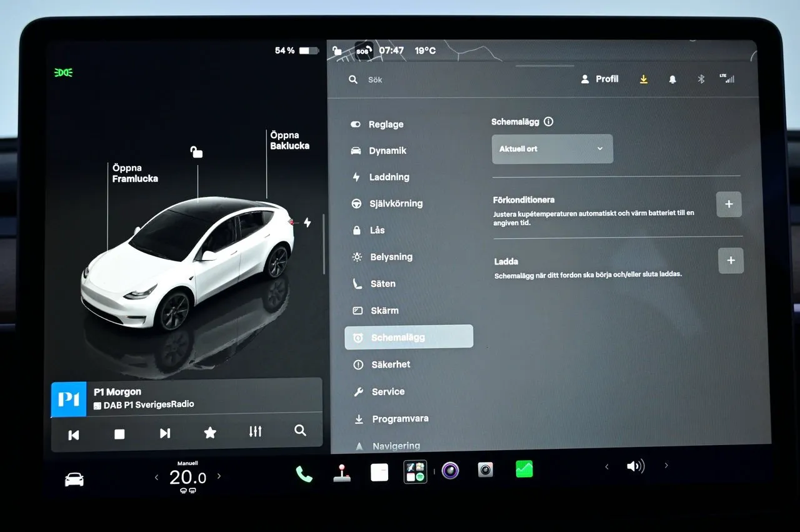The width and height of the screenshot is (800, 532).
Task: Open the rear trunk via Öppna Baklucka
Action: (289, 141)
